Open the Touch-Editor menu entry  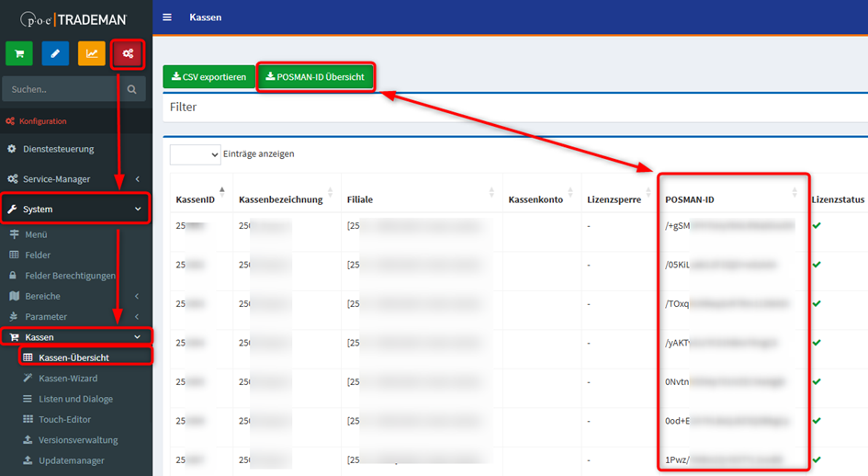[64, 419]
